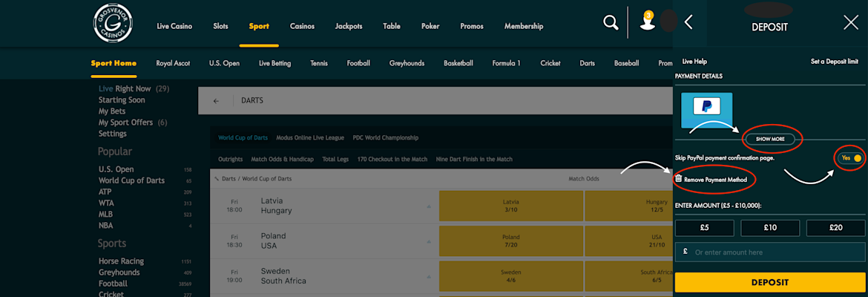Viewport: 868px width, 297px height.
Task: Choose the £10 quick amount
Action: (x=770, y=228)
